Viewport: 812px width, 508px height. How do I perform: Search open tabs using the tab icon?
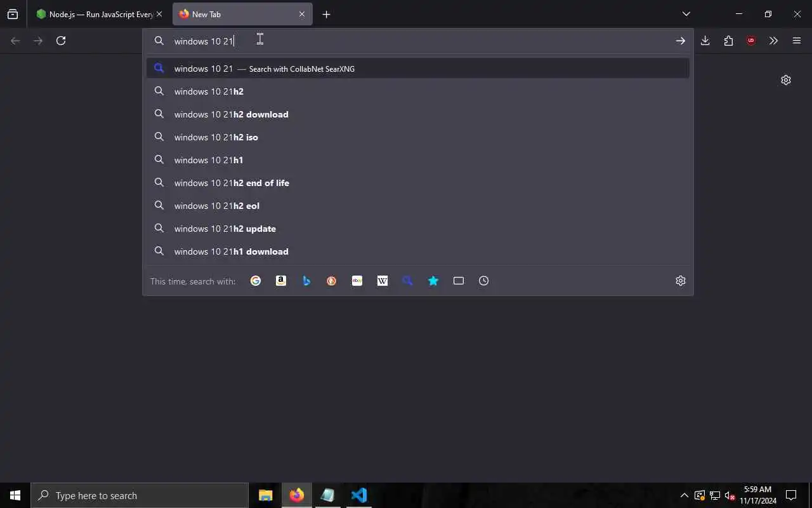click(459, 281)
